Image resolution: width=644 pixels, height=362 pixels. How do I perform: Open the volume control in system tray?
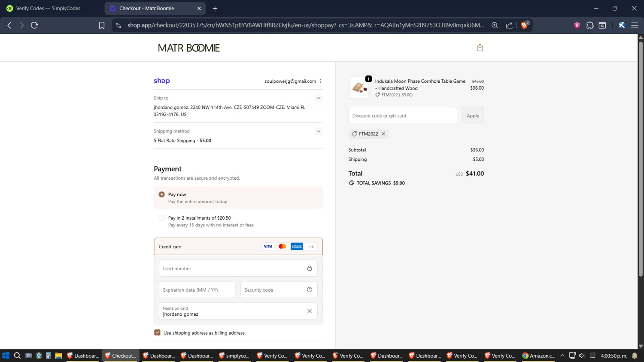[582, 356]
